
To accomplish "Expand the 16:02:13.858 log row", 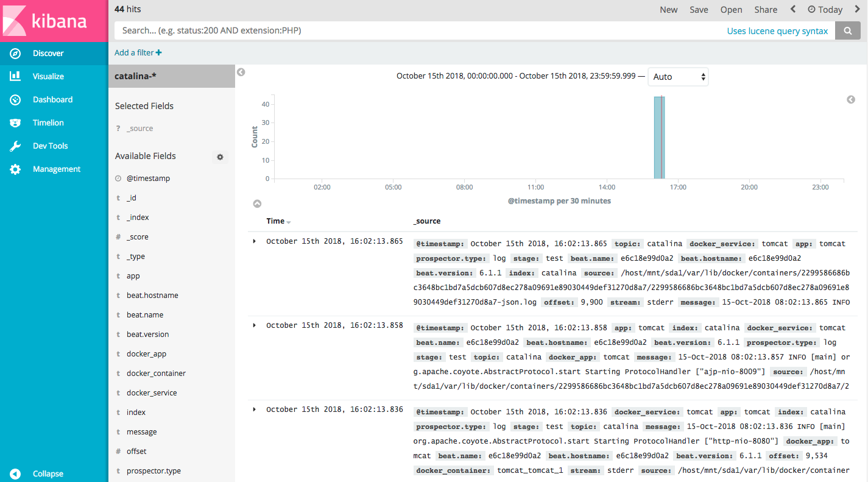I will click(255, 325).
